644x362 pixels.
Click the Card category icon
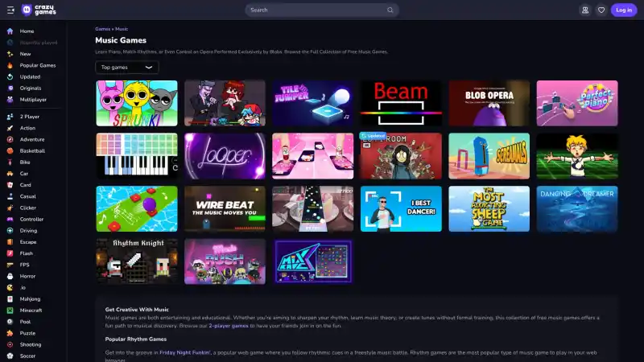click(x=10, y=185)
